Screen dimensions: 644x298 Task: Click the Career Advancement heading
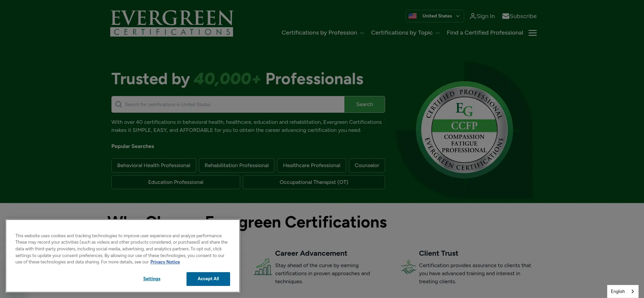311,253
